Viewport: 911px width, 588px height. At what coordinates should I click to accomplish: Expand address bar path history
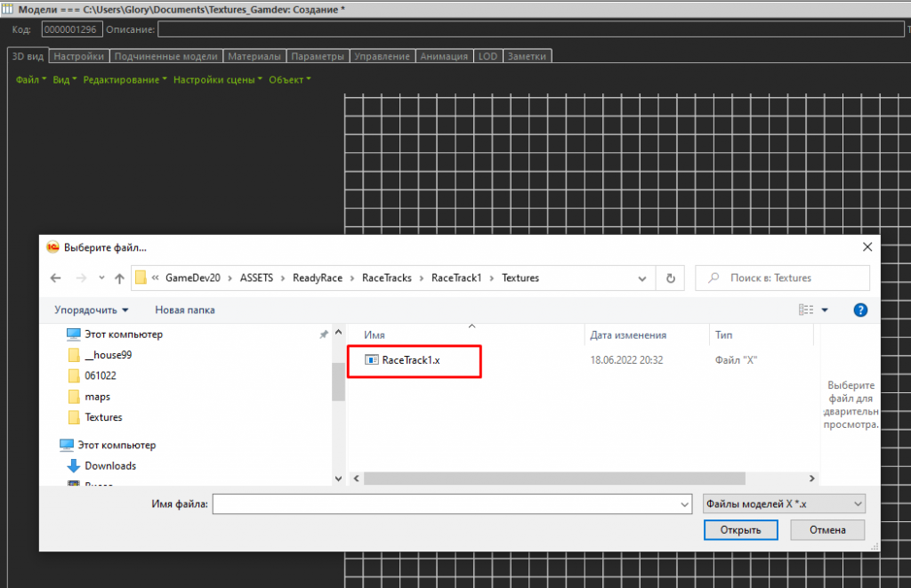click(x=642, y=278)
